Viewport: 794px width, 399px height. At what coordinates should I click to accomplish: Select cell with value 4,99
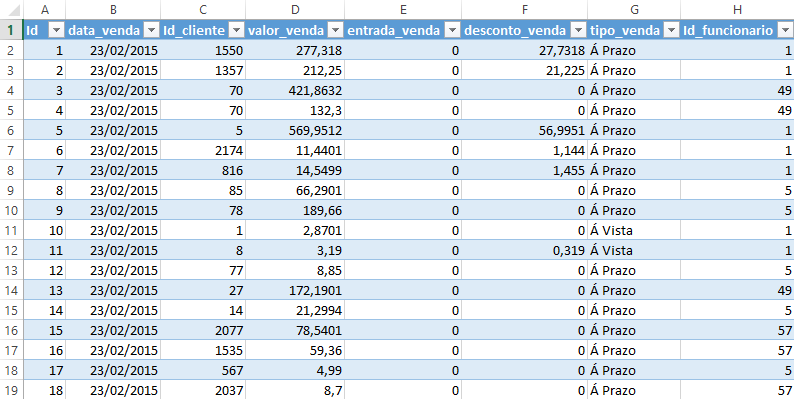coord(295,371)
